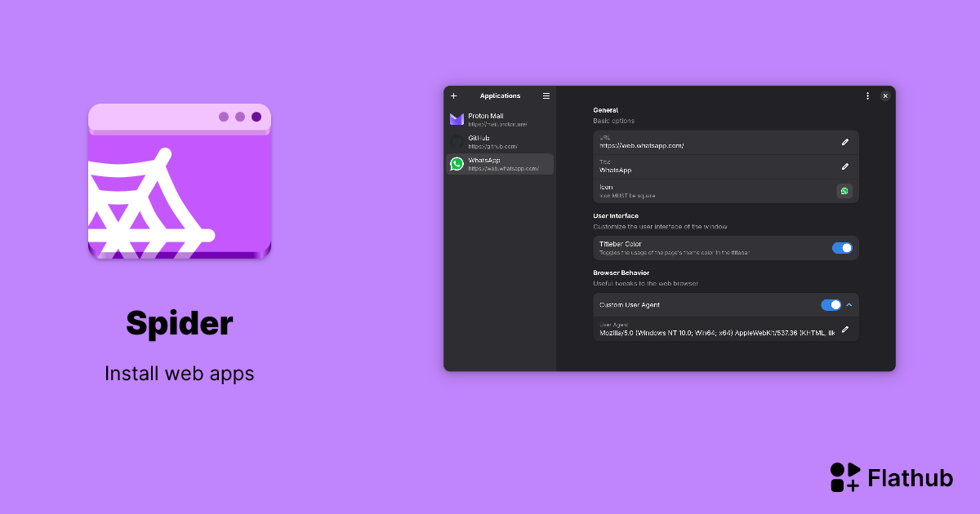Click the GitHub app icon in sidebar
Image resolution: width=980 pixels, height=514 pixels.
pyautogui.click(x=457, y=141)
